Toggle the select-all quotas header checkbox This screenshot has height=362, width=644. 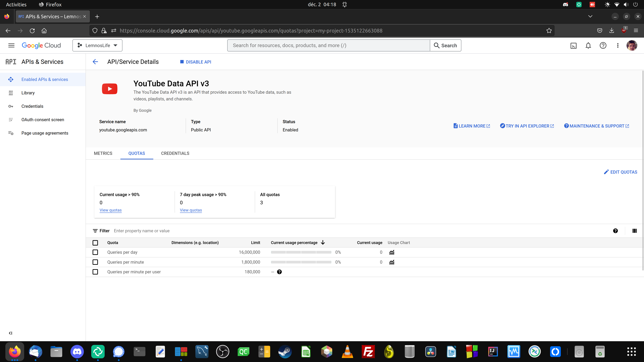pos(95,243)
